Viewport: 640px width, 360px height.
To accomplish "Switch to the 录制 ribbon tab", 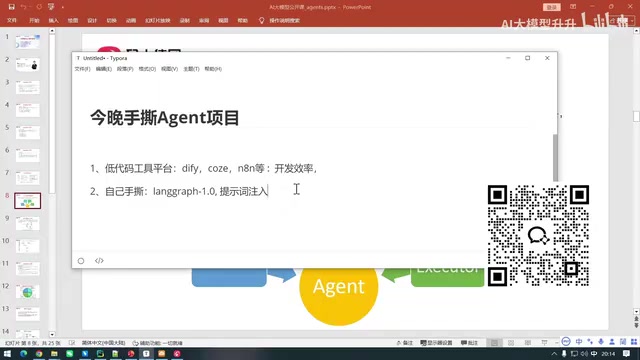I will coord(184,20).
